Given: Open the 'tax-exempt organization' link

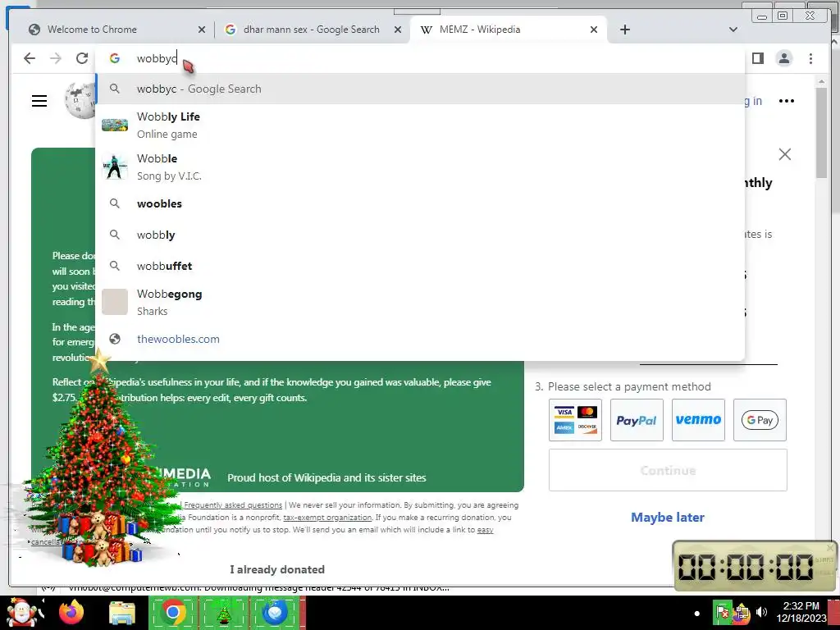Looking at the screenshot, I should click(327, 518).
